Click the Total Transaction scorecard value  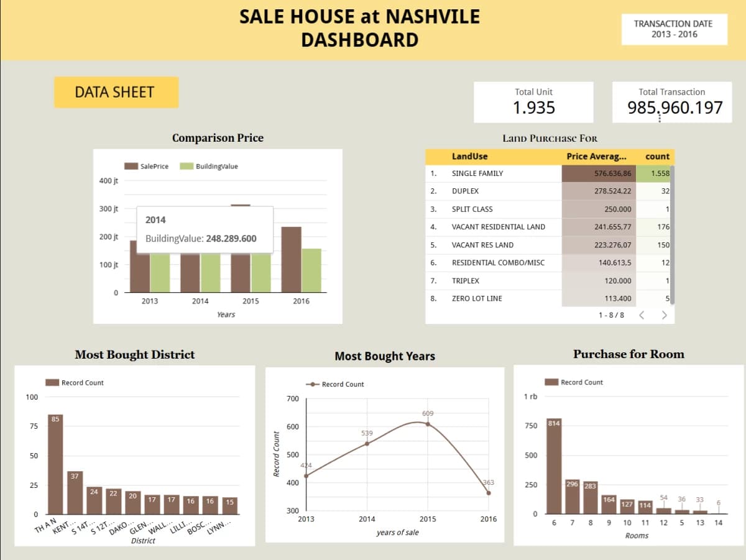[x=675, y=108]
